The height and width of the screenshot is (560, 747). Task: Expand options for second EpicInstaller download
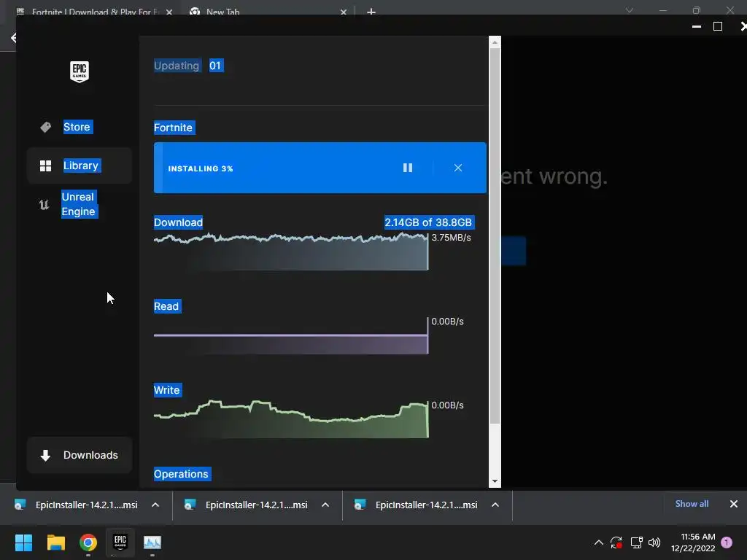[325, 505]
